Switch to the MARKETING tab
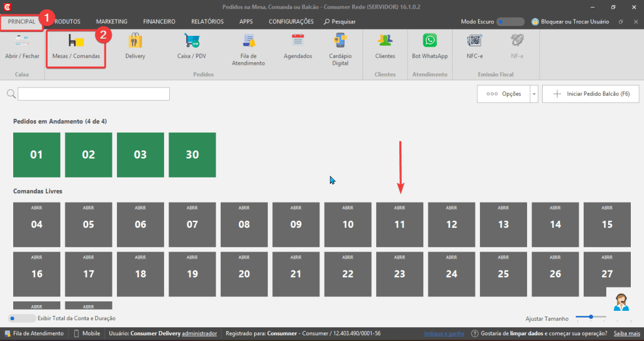Screen dimensions: 644x341 tap(112, 22)
